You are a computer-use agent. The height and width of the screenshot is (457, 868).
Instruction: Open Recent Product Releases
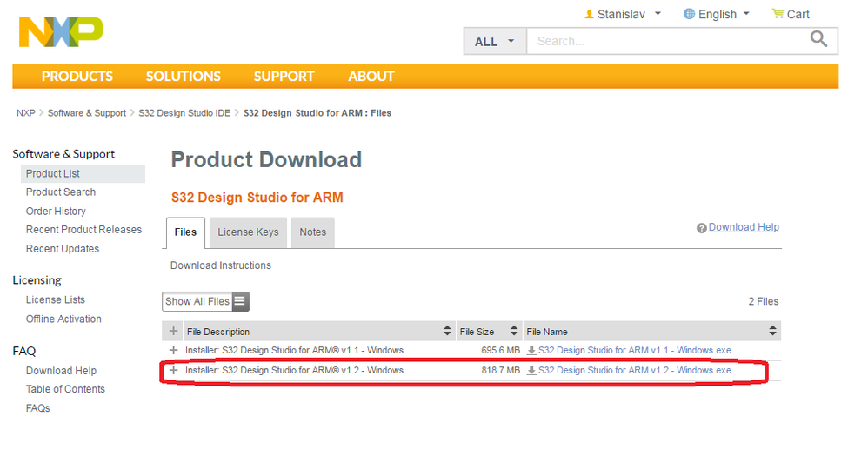click(x=83, y=229)
